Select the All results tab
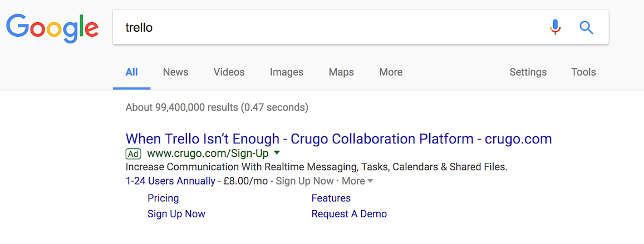 coord(131,72)
